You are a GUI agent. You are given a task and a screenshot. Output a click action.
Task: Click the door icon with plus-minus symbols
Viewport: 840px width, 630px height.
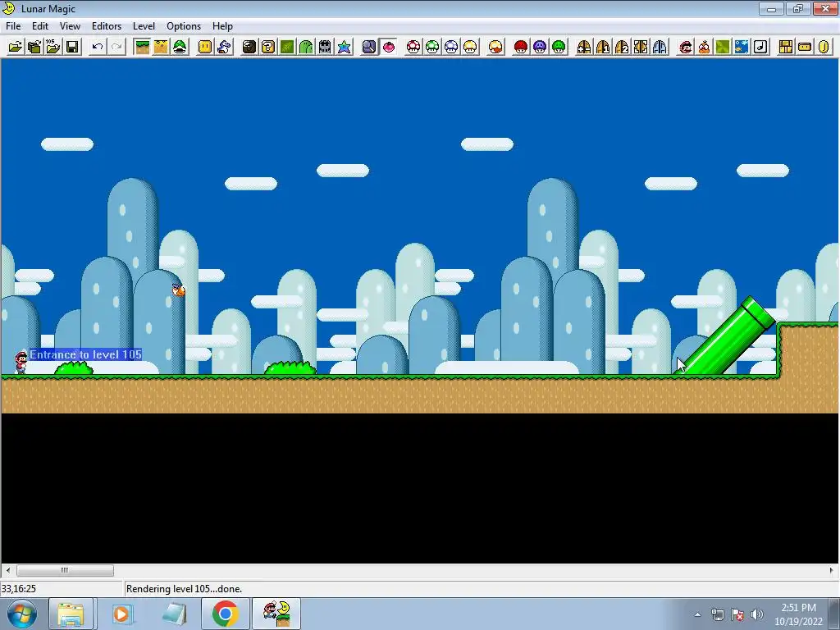(x=584, y=47)
